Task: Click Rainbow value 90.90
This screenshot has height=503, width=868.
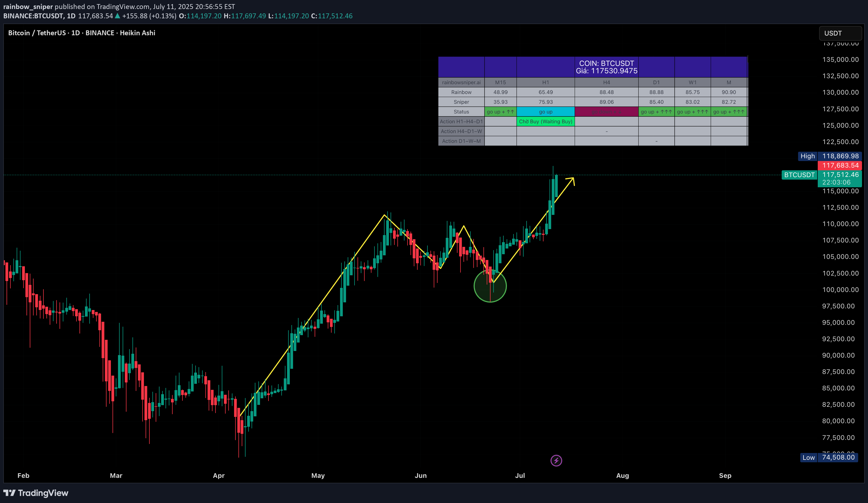Action: pyautogui.click(x=728, y=92)
